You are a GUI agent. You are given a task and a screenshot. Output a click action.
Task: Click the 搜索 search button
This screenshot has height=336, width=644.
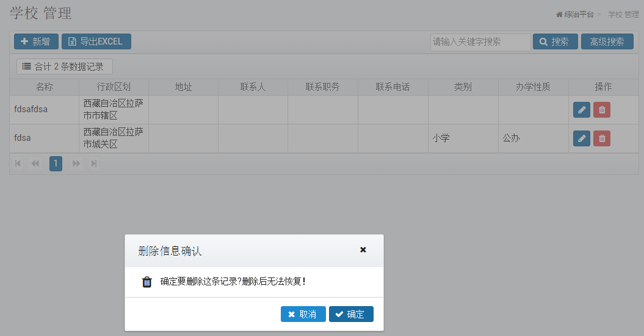[555, 42]
